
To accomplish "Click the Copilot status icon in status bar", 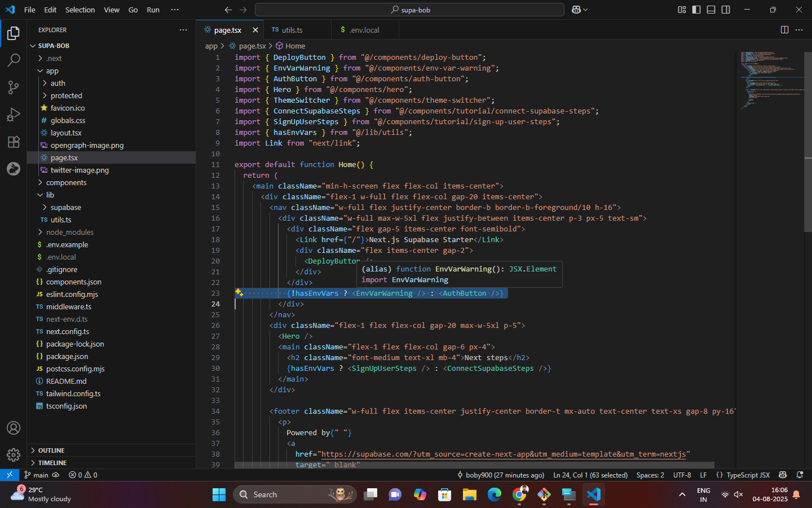I will coord(783,475).
